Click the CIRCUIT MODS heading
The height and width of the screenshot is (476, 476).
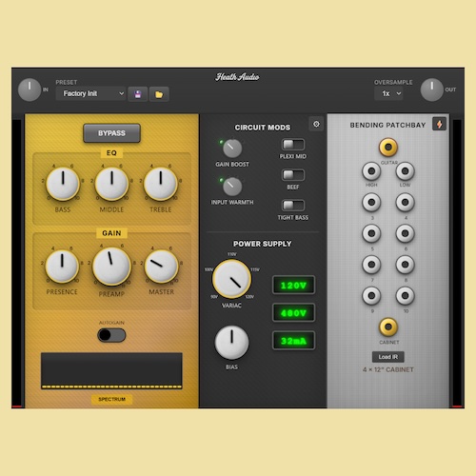[263, 128]
